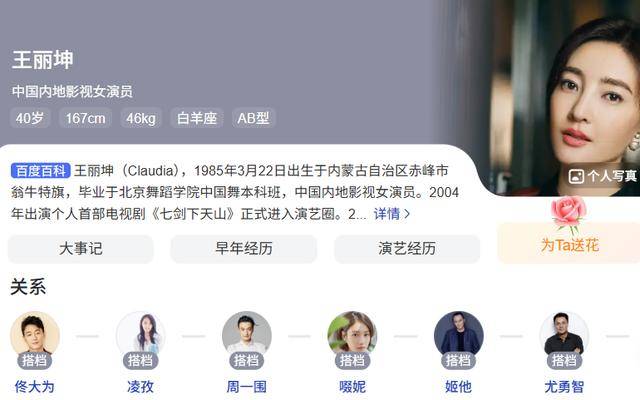The height and width of the screenshot is (400, 640).
Task: Open the 个人写真 photo gallery icon
Action: pos(576,176)
